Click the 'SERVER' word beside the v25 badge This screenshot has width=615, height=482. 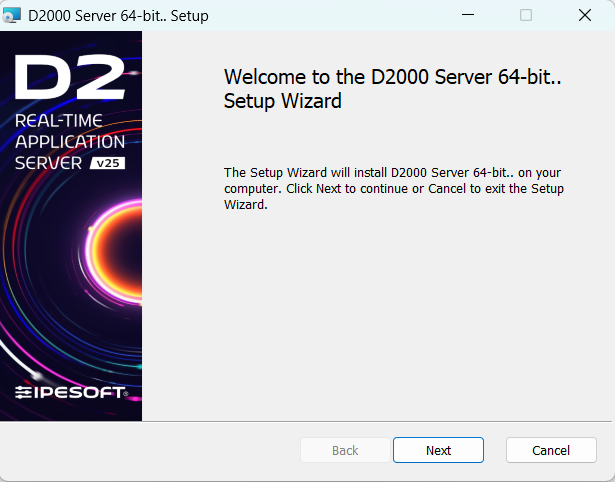[49, 163]
